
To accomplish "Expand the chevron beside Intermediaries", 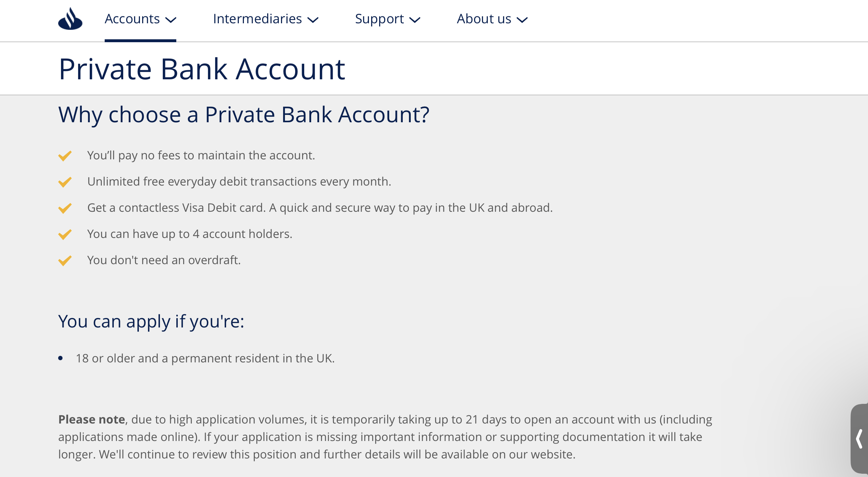I will pyautogui.click(x=313, y=20).
